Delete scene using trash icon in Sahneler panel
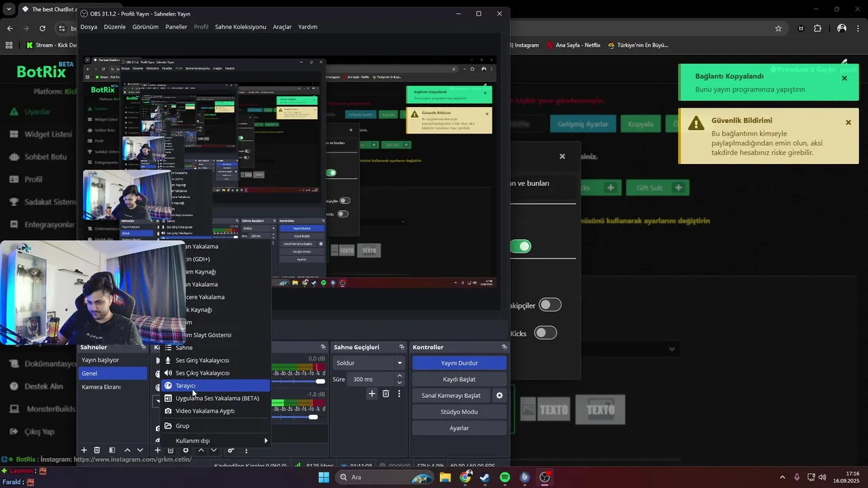The height and width of the screenshot is (488, 868). point(97,450)
